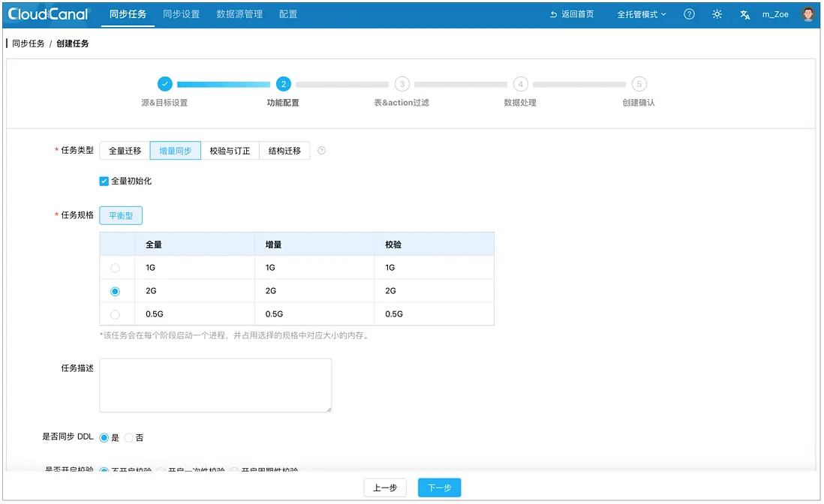The width and height of the screenshot is (824, 504).
Task: Click inside the 任务描述 text area
Action: coord(215,385)
